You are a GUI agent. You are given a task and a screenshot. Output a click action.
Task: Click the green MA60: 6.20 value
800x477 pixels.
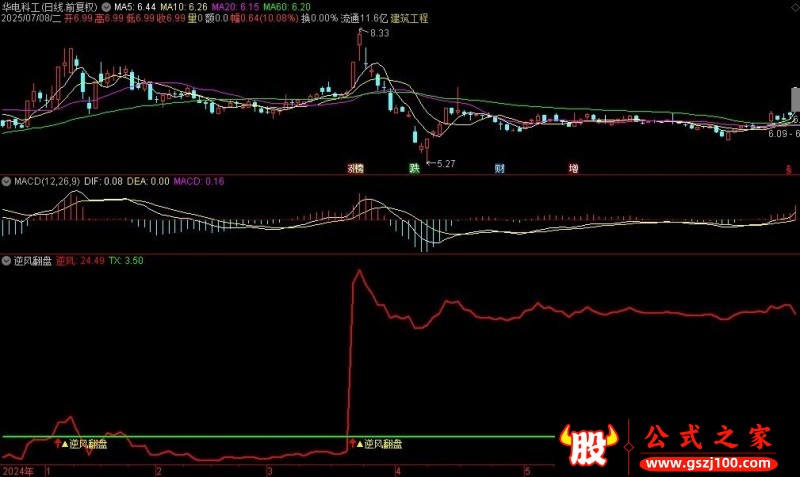coord(287,7)
